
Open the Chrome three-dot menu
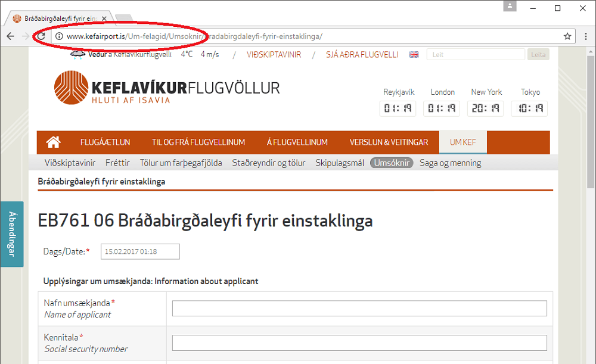[x=586, y=36]
